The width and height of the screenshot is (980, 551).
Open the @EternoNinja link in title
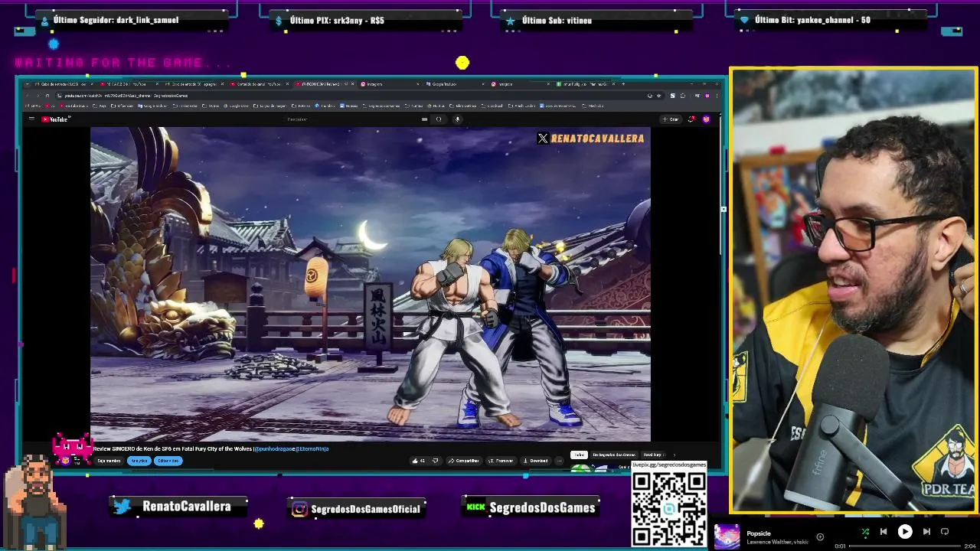(x=312, y=449)
